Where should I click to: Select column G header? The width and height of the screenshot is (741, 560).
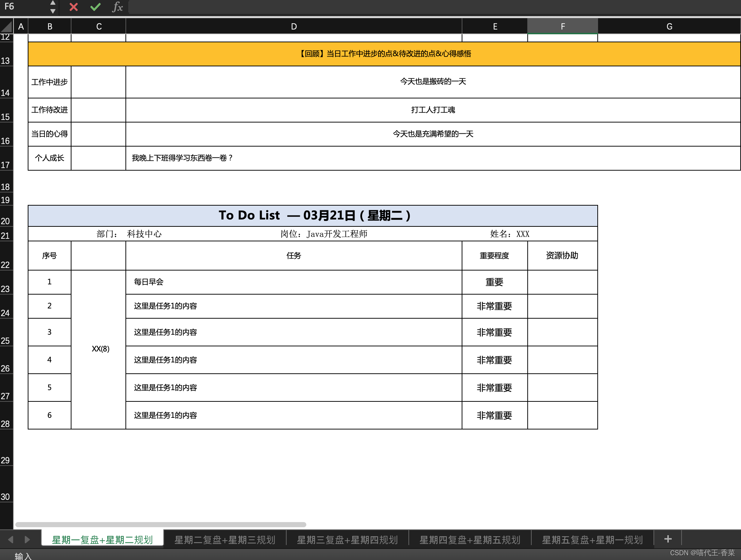point(669,27)
